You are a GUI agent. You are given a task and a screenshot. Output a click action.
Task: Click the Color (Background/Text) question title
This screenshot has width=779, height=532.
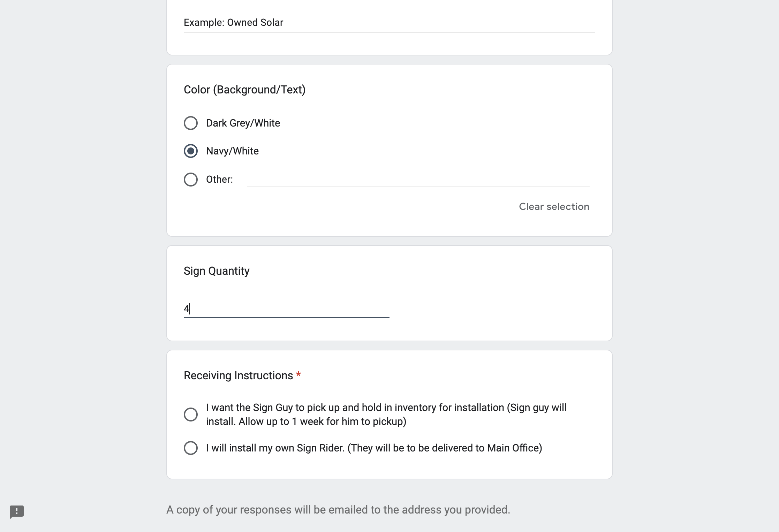[x=244, y=90]
